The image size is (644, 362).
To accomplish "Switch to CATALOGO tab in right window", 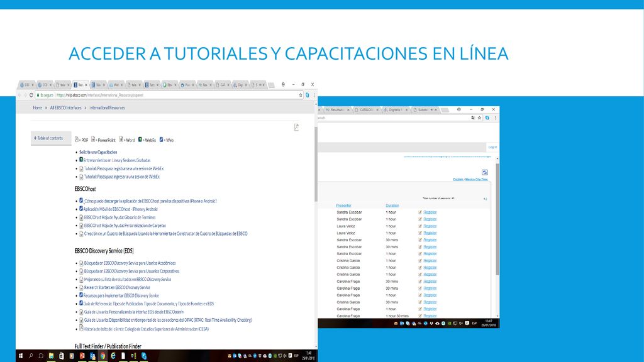I will [367, 110].
